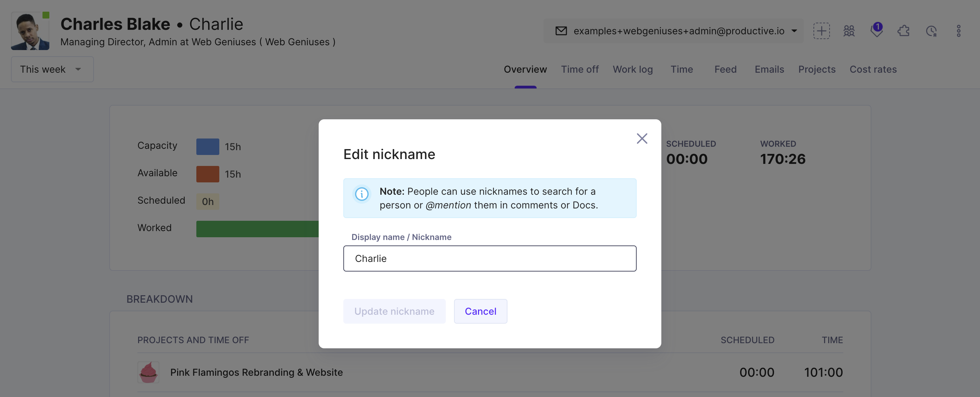Click the WORKED 170:26 value
Image resolution: width=980 pixels, height=397 pixels.
[783, 159]
